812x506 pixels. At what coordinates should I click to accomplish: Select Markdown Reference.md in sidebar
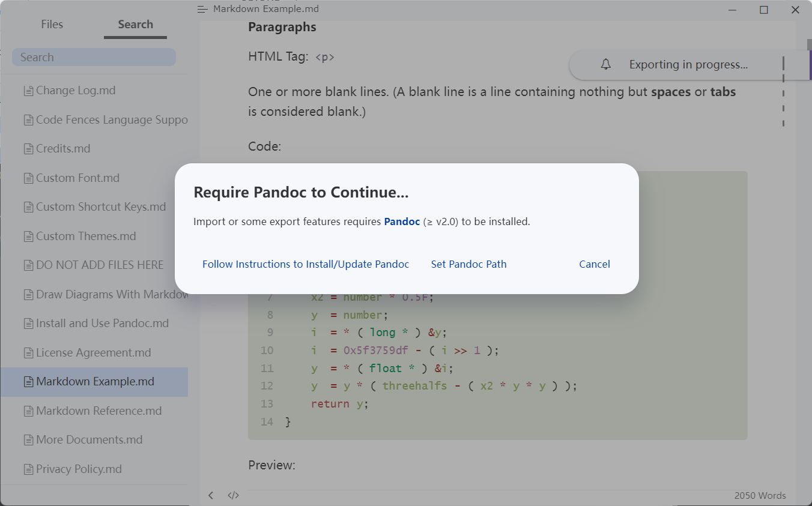pos(94,411)
